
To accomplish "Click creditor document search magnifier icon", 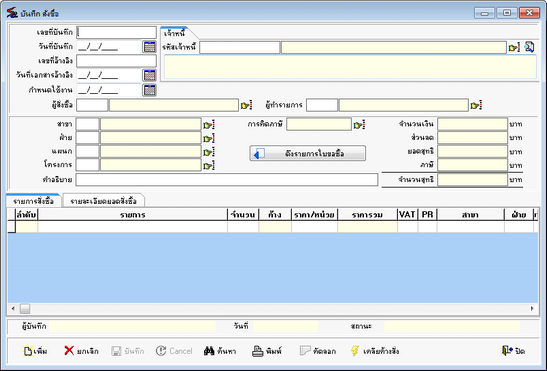I will [x=529, y=47].
